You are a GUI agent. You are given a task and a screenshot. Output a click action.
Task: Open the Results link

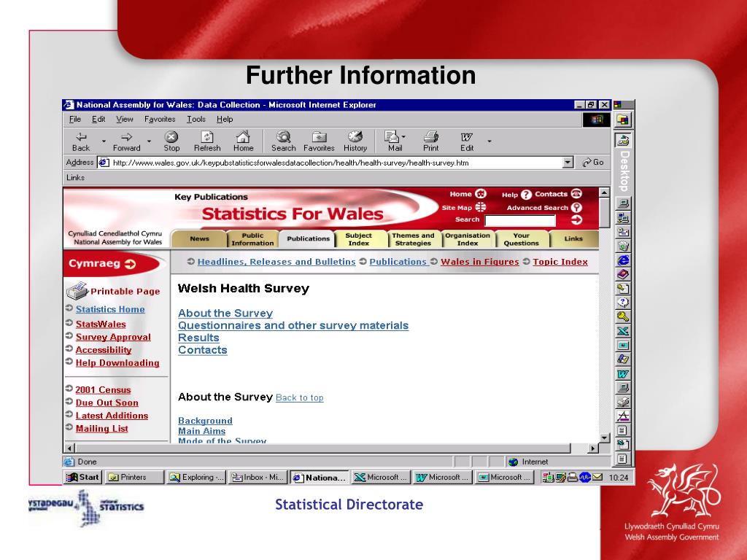click(x=198, y=338)
